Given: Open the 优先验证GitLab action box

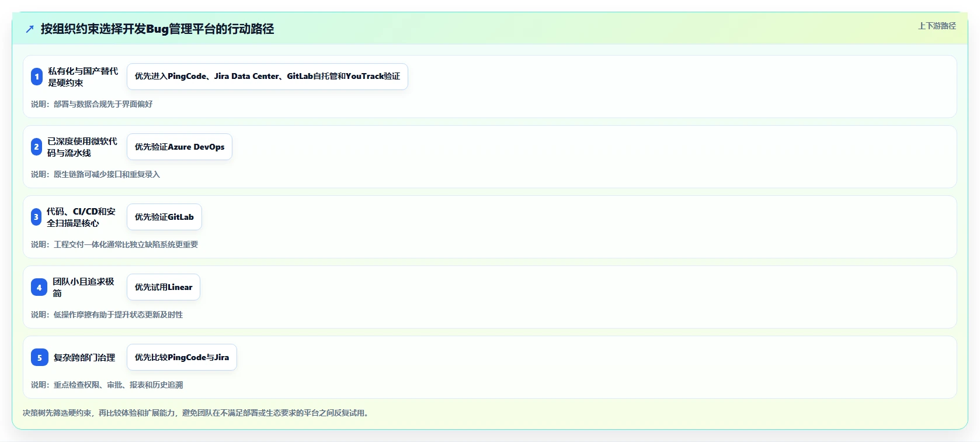Looking at the screenshot, I should click(x=164, y=217).
